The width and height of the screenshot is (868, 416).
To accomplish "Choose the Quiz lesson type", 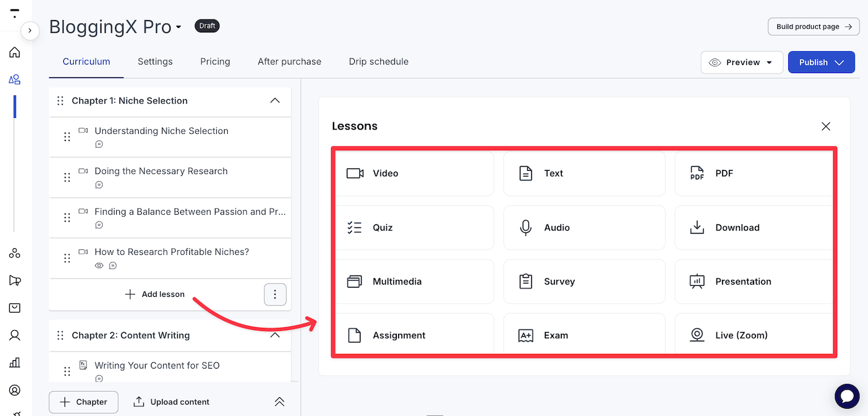I will click(414, 227).
